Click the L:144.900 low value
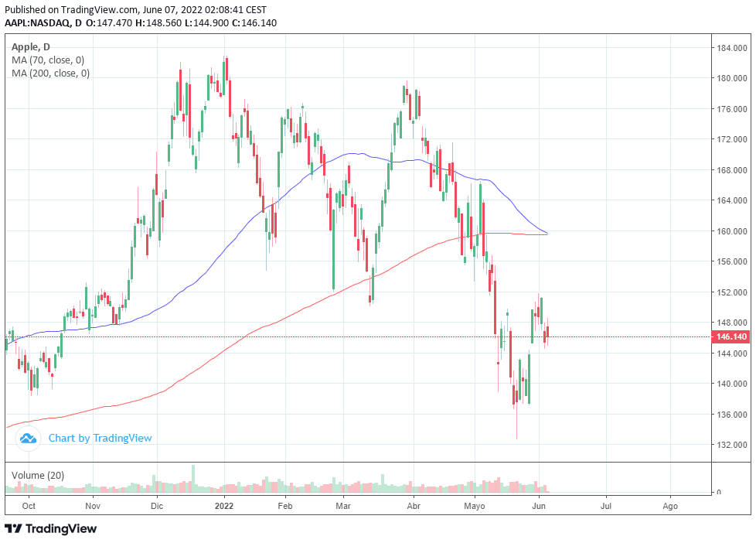Viewport: 756px width, 543px height. click(x=207, y=22)
